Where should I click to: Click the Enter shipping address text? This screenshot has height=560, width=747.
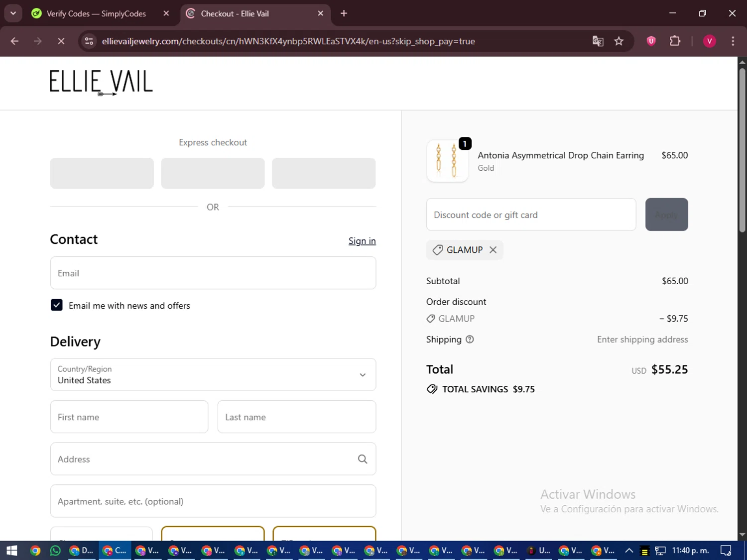[x=642, y=339]
